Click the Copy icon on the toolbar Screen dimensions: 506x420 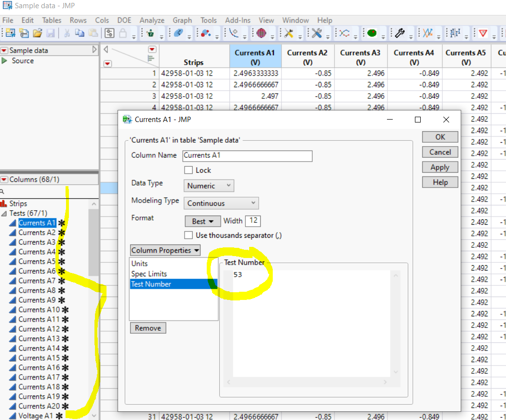[x=79, y=33]
